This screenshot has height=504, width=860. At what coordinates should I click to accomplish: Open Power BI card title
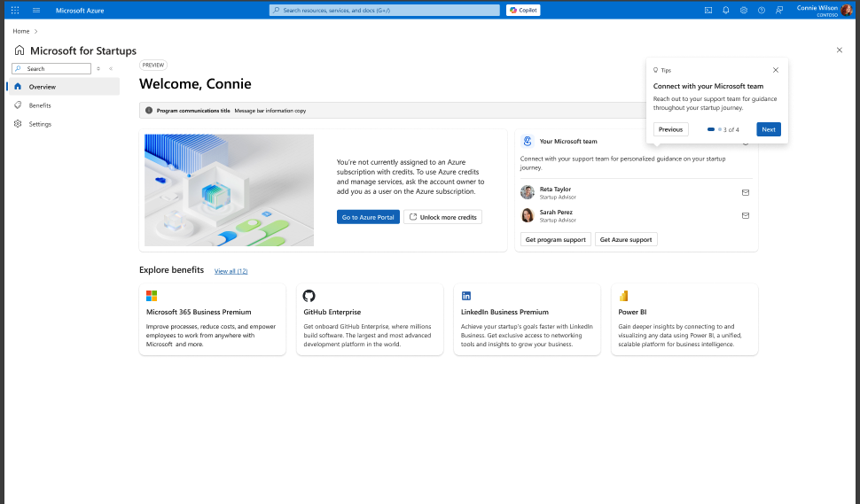[632, 312]
